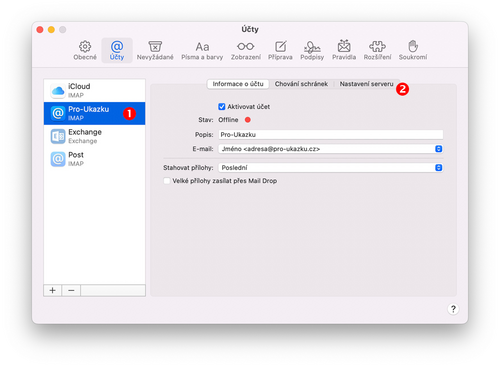This screenshot has width=500, height=366.
Task: Open Soukromí privacy hand icon
Action: click(413, 51)
